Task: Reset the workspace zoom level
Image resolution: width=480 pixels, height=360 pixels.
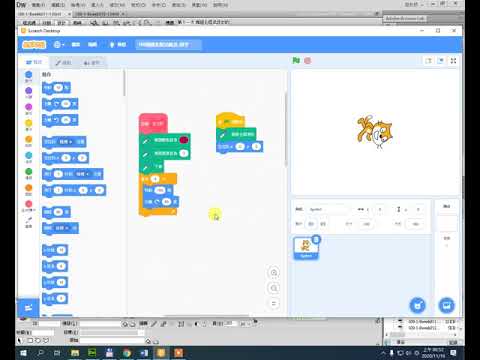Action: pyautogui.click(x=274, y=303)
